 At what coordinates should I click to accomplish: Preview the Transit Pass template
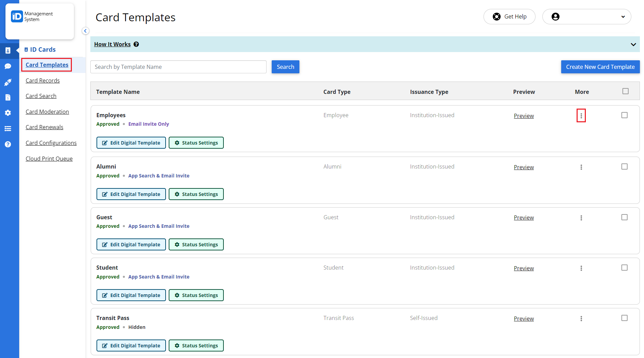524,319
